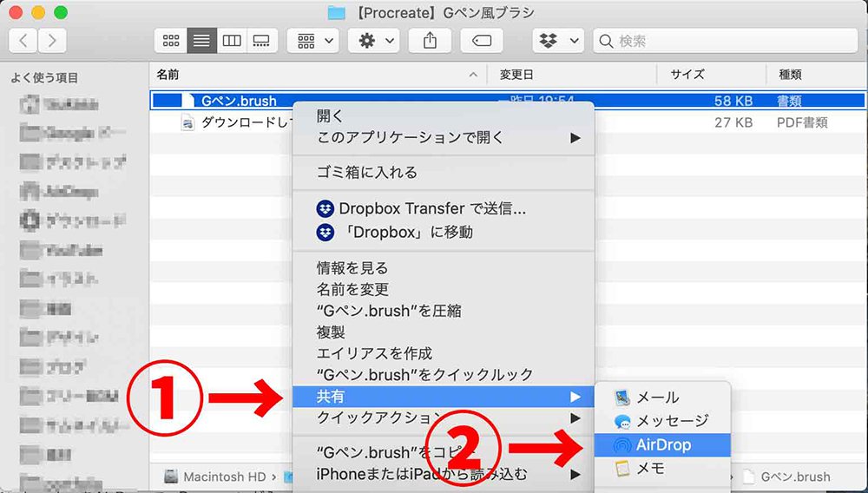The height and width of the screenshot is (493, 868).
Task: Switch to column view
Action: (x=232, y=41)
